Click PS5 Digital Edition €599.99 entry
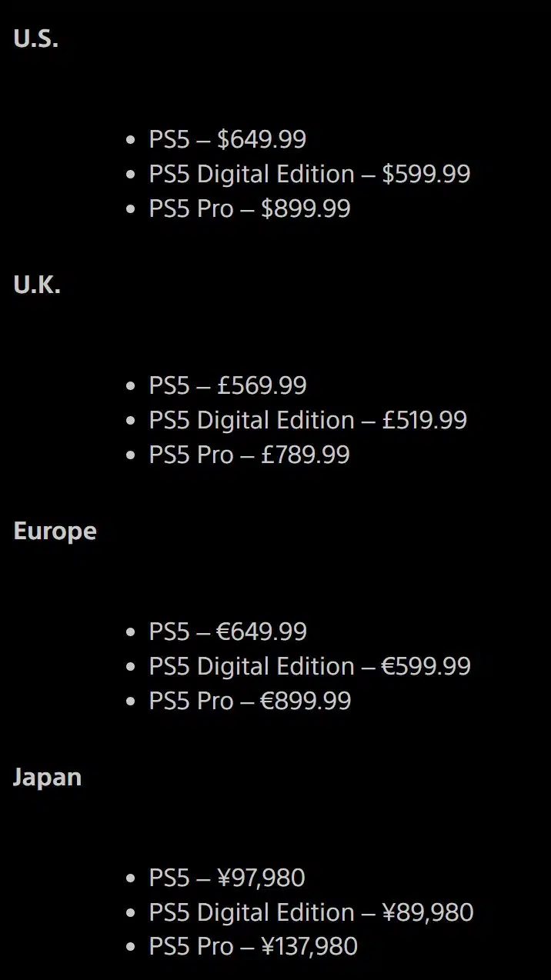The height and width of the screenshot is (980, 551). tap(309, 666)
